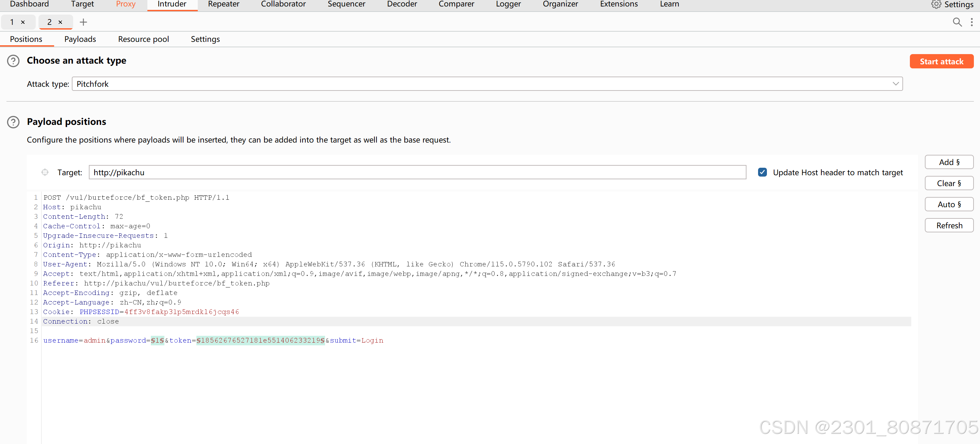
Task: Close Intruder tab 2
Action: click(x=60, y=22)
